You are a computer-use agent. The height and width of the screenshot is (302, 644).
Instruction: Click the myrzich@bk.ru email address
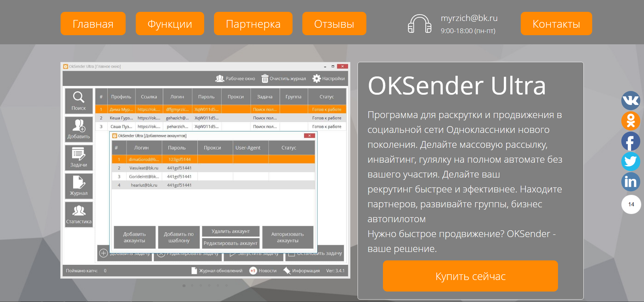point(469,18)
